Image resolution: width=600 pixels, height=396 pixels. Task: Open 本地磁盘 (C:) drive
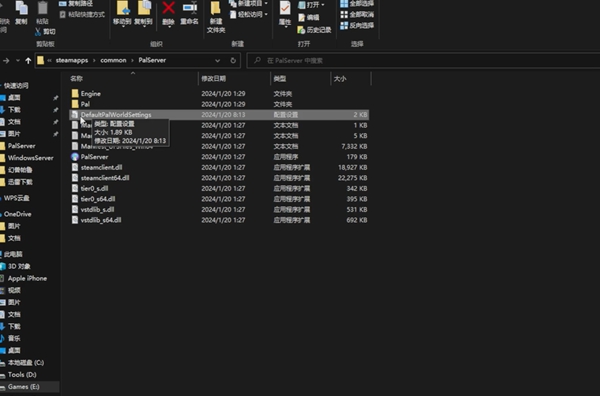click(26, 362)
